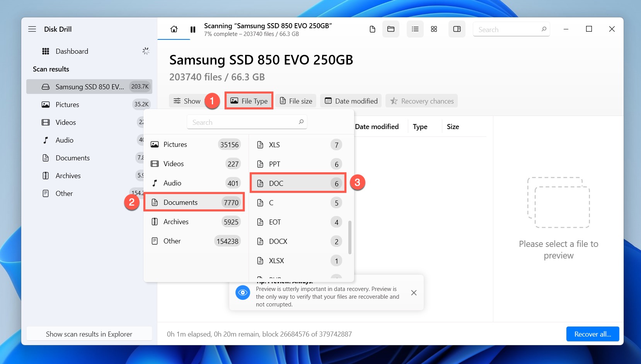The image size is (641, 364).
Task: Select grid view layout
Action: point(434,29)
